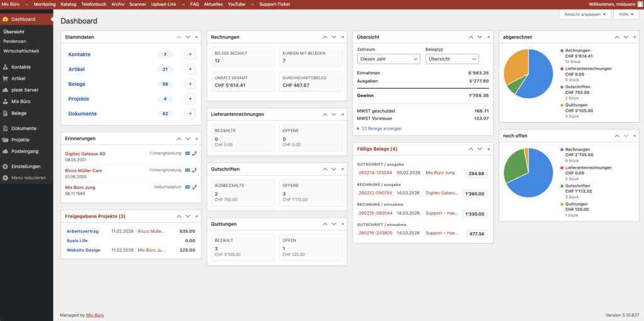Toggle the Quittungen panel collapse triangle
Viewport: 644px width, 321px height.
[x=341, y=223]
